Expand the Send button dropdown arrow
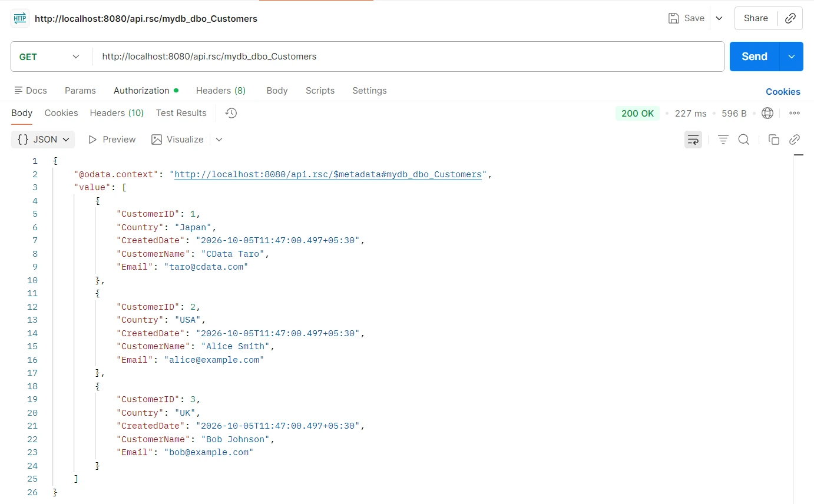 792,57
